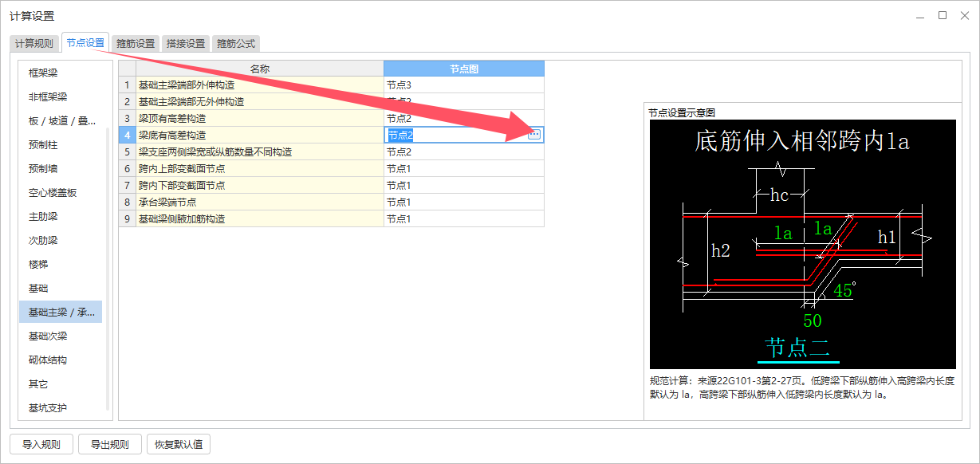Select 次肋梁 in the category list
980x464 pixels.
pyautogui.click(x=61, y=240)
